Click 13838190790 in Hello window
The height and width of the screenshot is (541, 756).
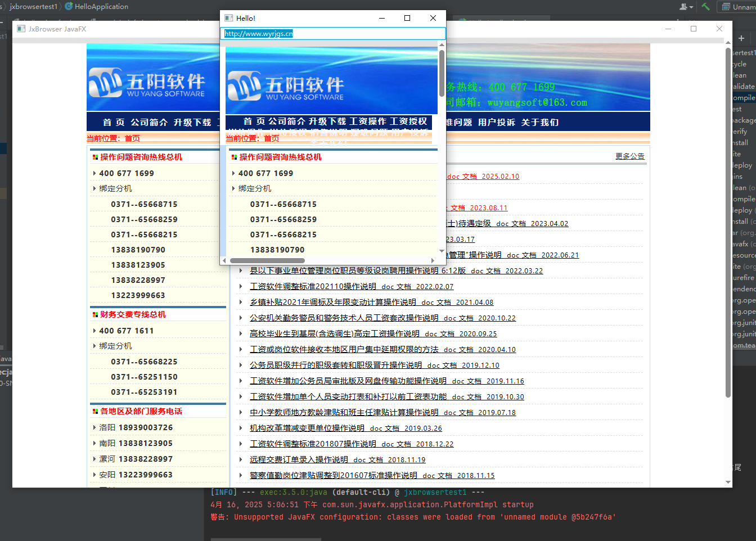[277, 250]
